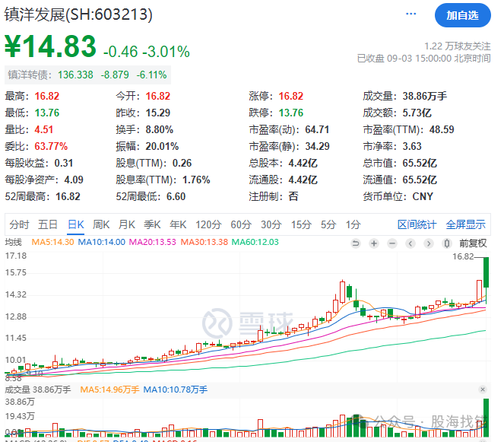Click the MA20:13.53 moving average label
Screen dimensions: 504x442
tap(152, 242)
